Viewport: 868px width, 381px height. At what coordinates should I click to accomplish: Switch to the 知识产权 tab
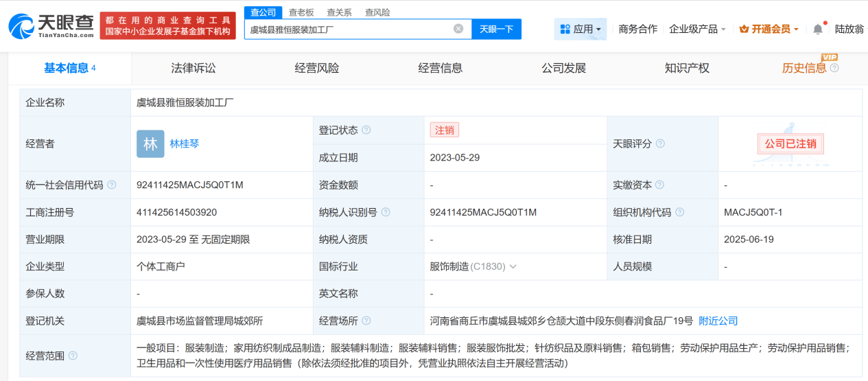point(687,68)
